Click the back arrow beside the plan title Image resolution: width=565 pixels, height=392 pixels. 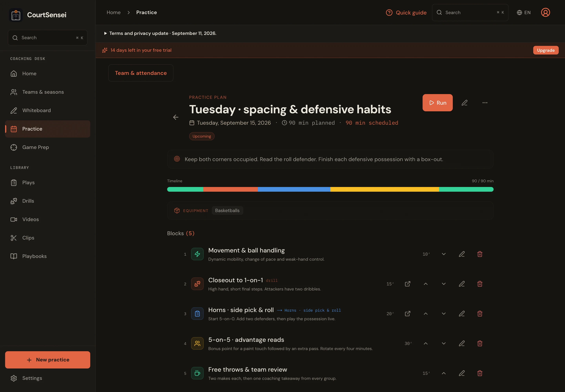(176, 117)
